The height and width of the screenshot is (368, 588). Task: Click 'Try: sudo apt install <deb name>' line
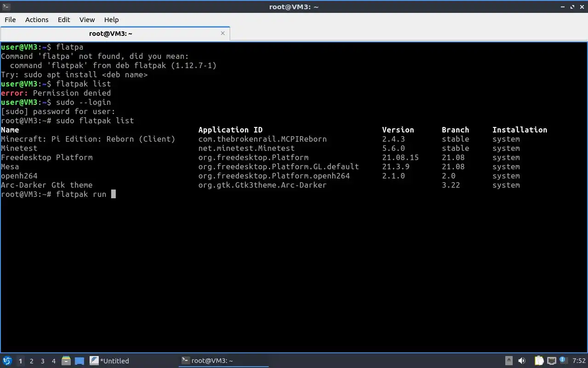click(x=74, y=75)
